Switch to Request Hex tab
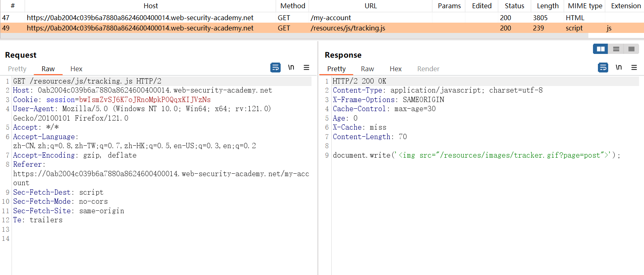The image size is (644, 275). point(76,69)
